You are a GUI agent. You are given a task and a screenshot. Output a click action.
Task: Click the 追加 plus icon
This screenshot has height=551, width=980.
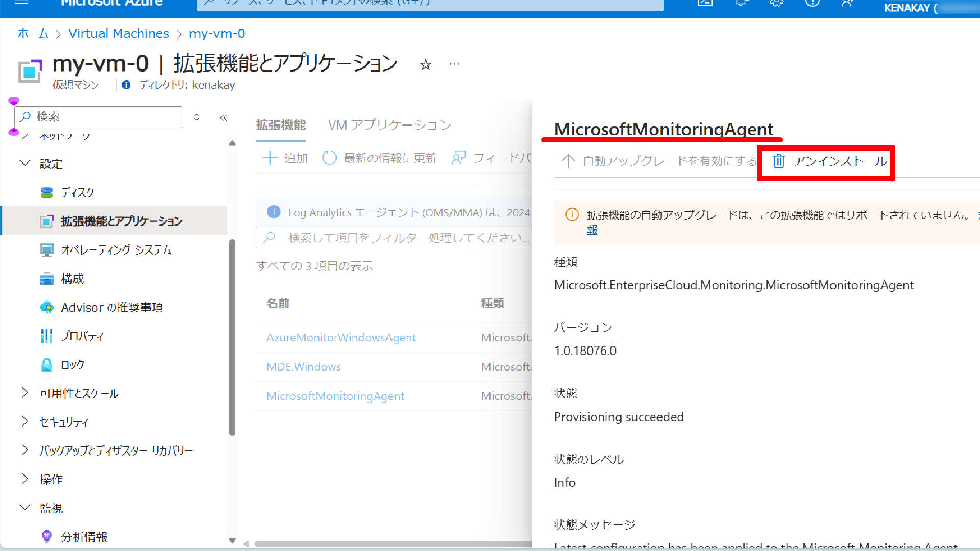tap(269, 158)
